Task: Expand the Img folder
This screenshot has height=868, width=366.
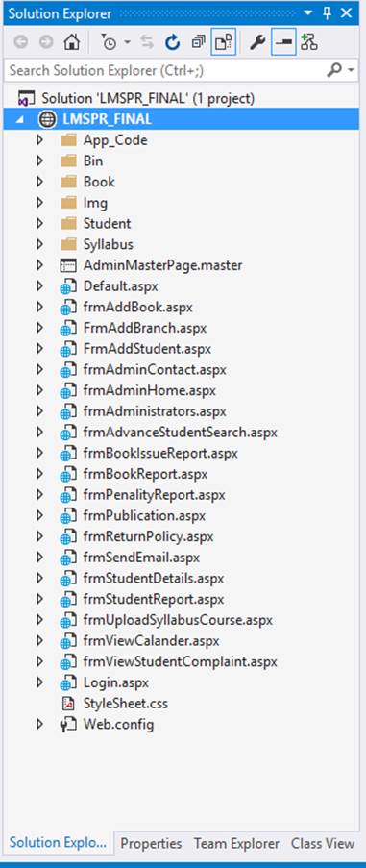Action: pyautogui.click(x=39, y=203)
